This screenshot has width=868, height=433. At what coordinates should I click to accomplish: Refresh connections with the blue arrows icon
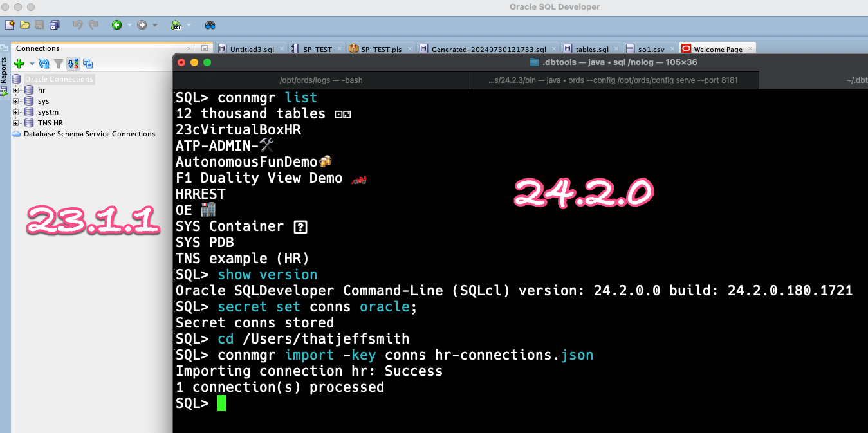44,64
